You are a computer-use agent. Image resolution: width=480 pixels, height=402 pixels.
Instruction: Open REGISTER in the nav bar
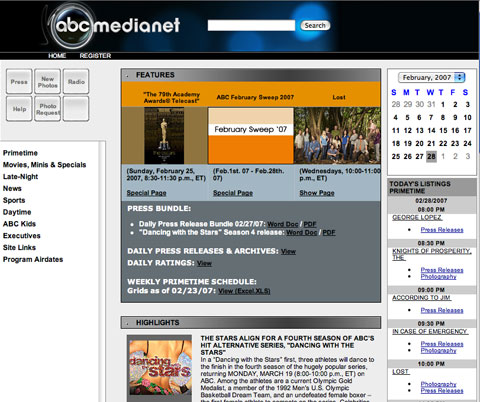pos(95,56)
